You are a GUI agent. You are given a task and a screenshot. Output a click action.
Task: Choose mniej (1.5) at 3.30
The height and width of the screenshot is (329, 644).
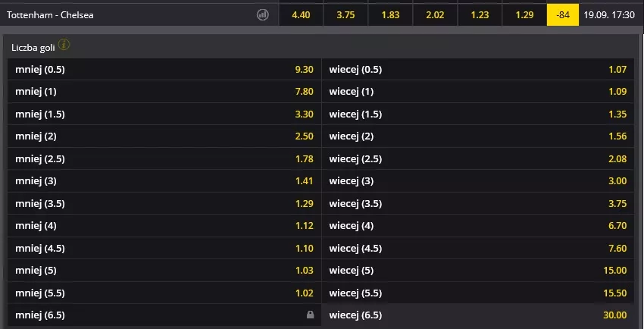(x=164, y=114)
